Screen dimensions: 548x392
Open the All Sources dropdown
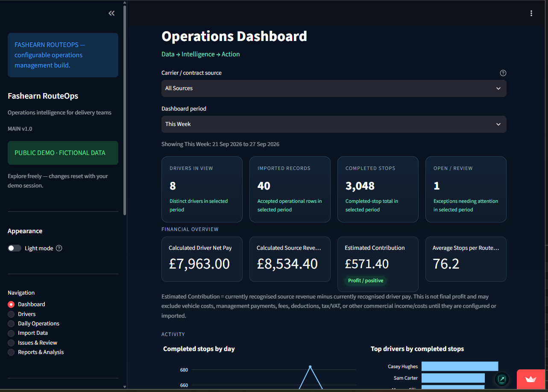tap(334, 88)
